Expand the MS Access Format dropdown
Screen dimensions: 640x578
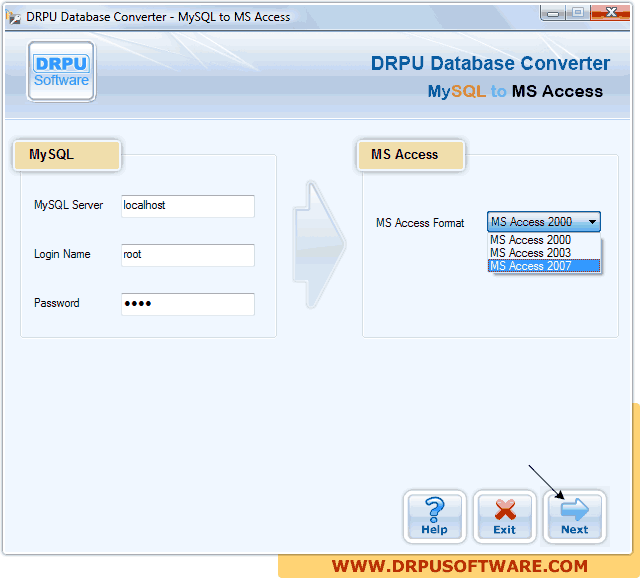click(x=544, y=222)
